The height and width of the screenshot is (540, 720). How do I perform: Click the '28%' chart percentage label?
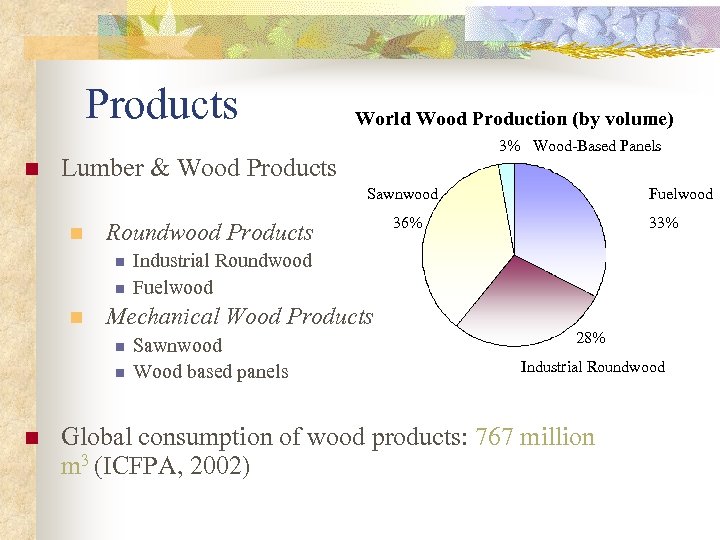click(591, 338)
